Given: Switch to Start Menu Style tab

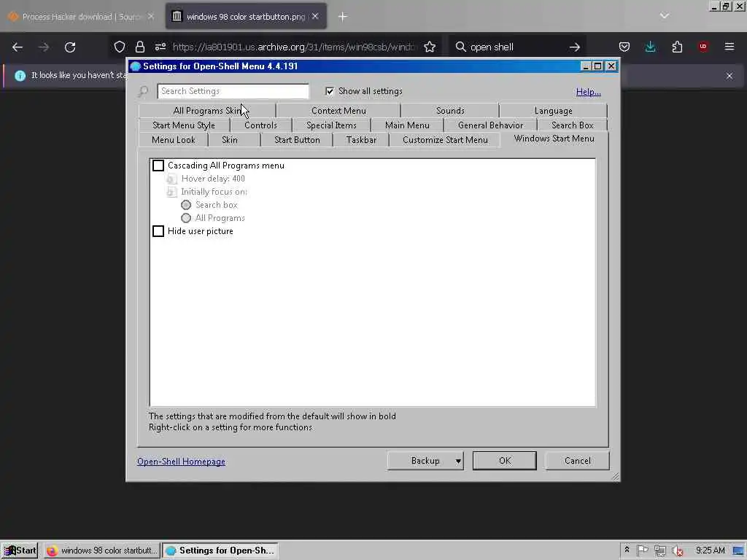Looking at the screenshot, I should tap(184, 125).
